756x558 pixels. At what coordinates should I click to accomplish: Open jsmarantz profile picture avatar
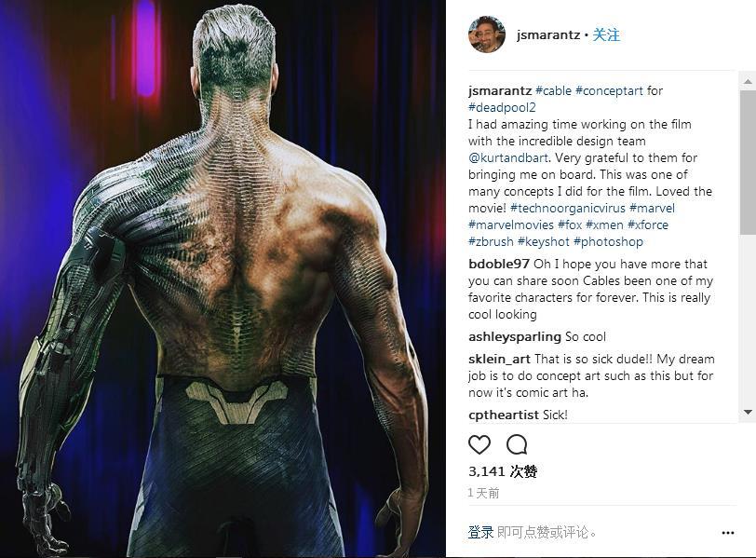[487, 34]
